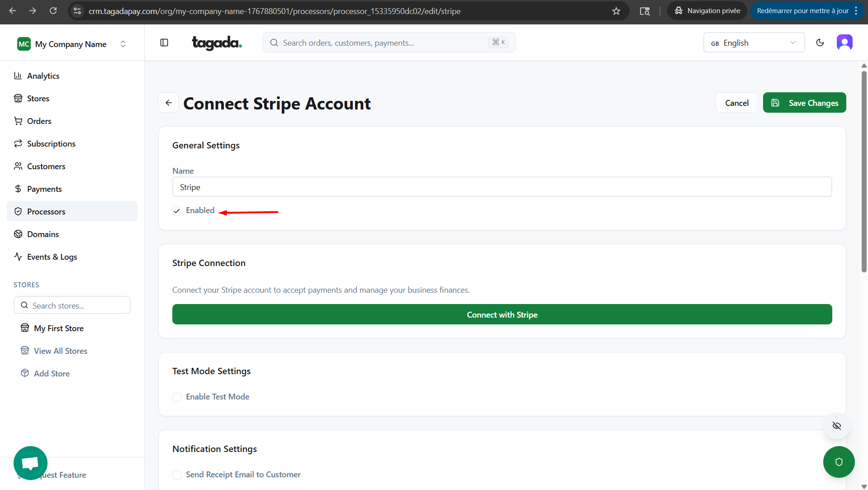The height and width of the screenshot is (490, 868).
Task: Open the live chat bubble
Action: (30, 463)
